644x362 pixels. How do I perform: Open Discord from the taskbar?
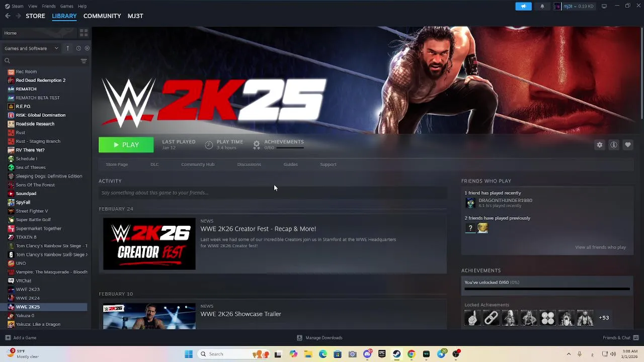point(367,354)
